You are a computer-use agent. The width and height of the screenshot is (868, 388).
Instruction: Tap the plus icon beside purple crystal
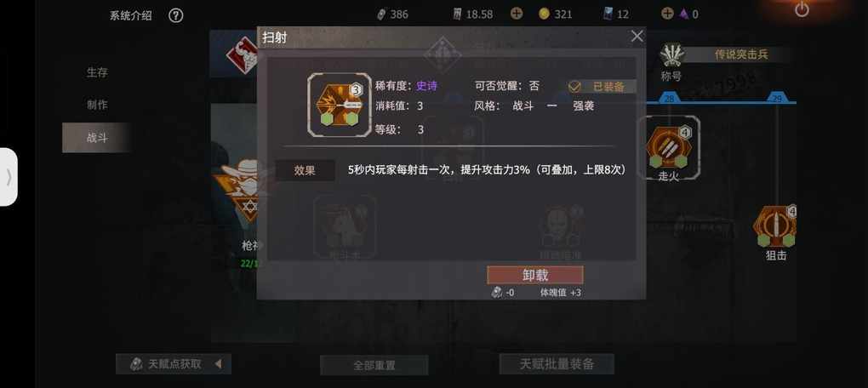click(668, 14)
